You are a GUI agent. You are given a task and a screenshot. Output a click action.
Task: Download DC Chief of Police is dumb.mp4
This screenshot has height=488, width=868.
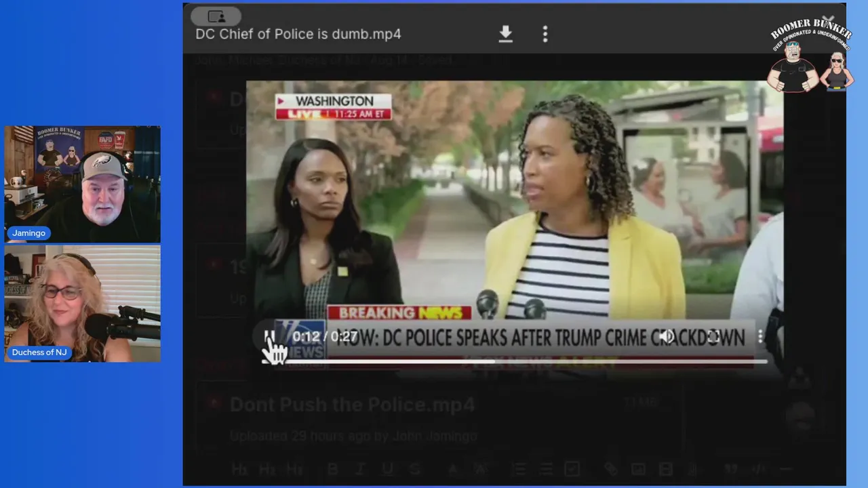point(505,34)
